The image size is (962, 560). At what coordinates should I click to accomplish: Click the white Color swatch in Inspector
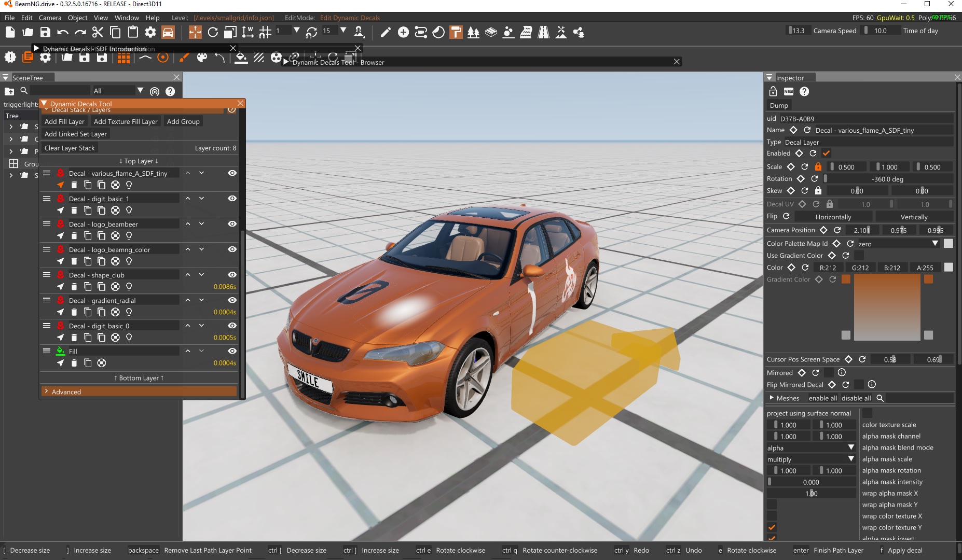(949, 268)
